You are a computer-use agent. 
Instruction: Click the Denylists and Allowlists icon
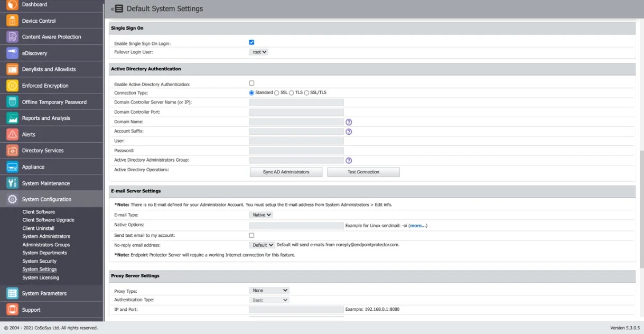pyautogui.click(x=12, y=69)
